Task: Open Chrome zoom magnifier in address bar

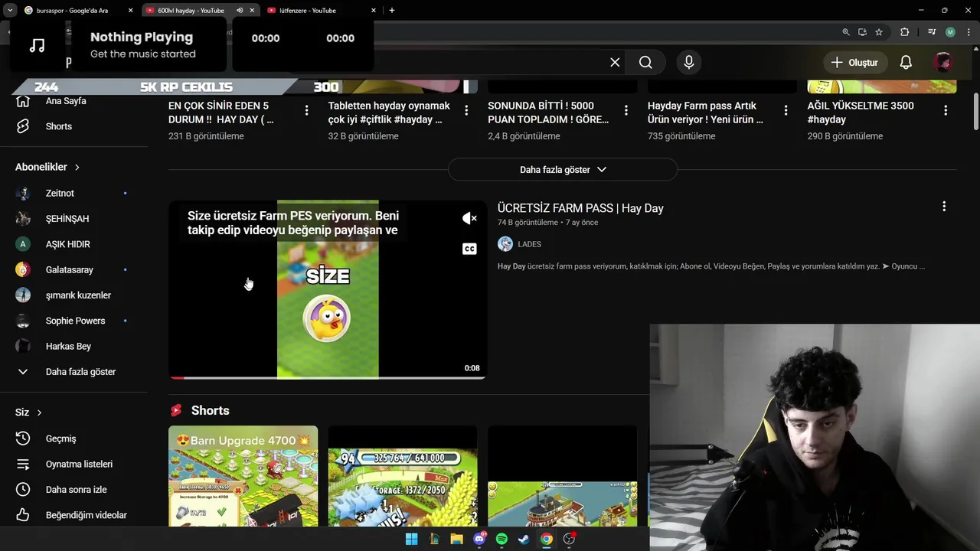Action: [x=846, y=32]
